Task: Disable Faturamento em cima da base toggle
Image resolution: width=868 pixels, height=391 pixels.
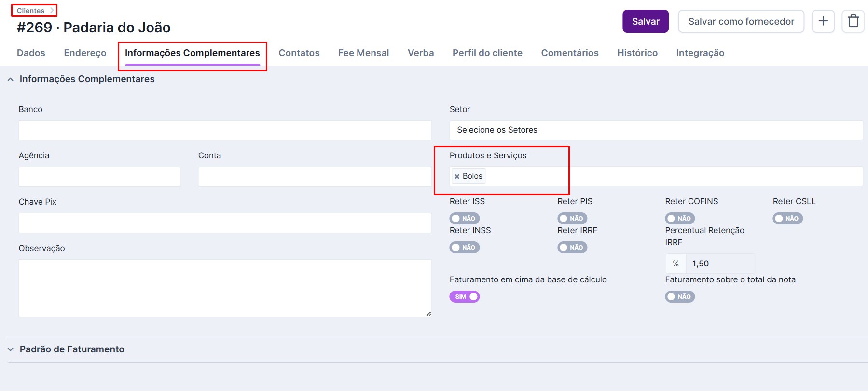Action: [464, 297]
